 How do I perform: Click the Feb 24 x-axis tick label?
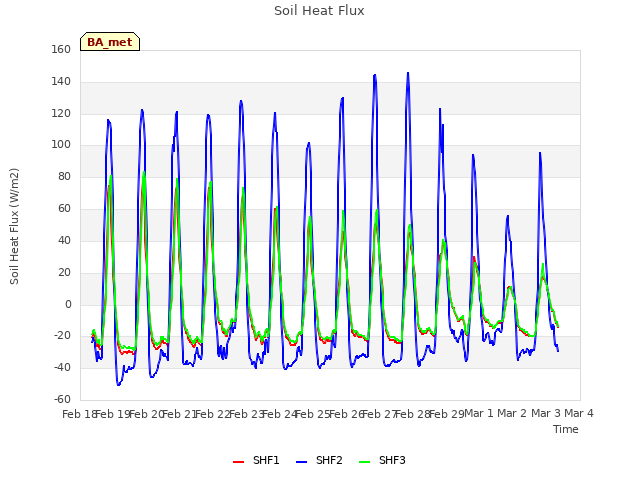(279, 414)
